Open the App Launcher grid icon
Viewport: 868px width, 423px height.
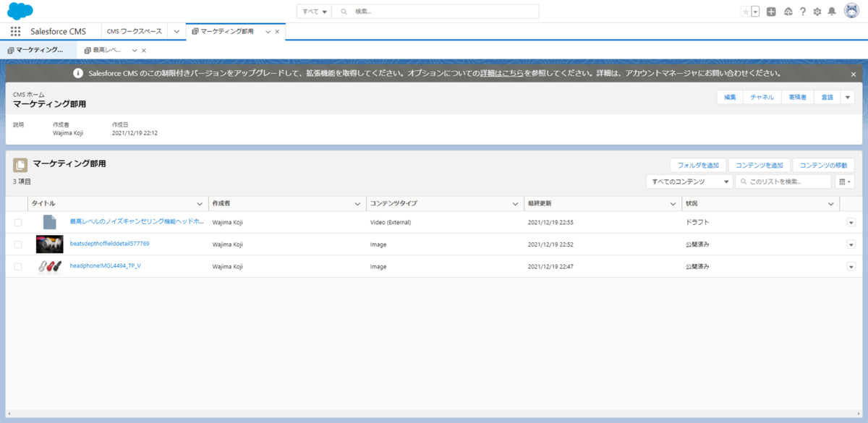pos(16,32)
